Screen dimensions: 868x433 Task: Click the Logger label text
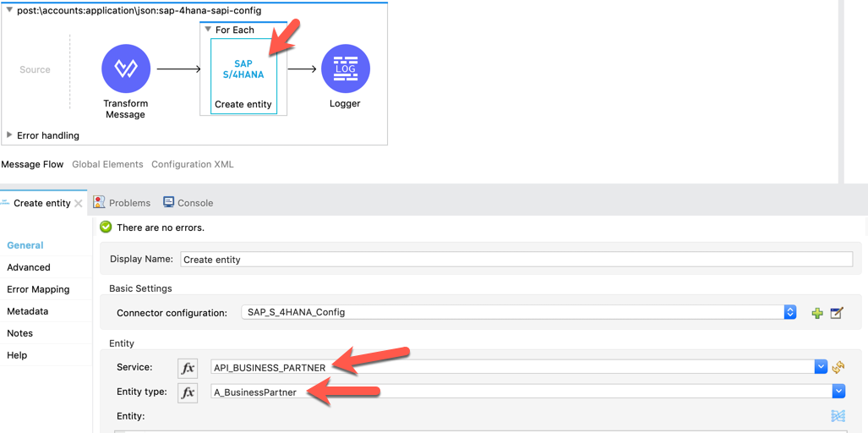(x=345, y=103)
